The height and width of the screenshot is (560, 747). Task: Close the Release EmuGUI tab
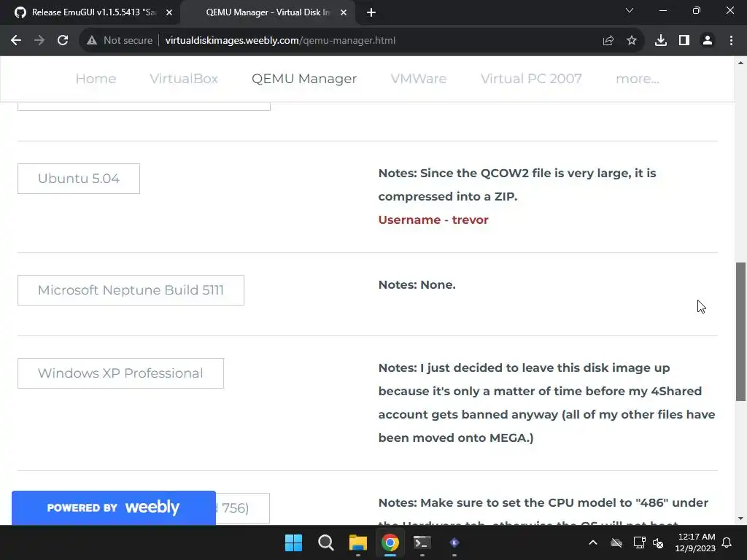click(169, 12)
